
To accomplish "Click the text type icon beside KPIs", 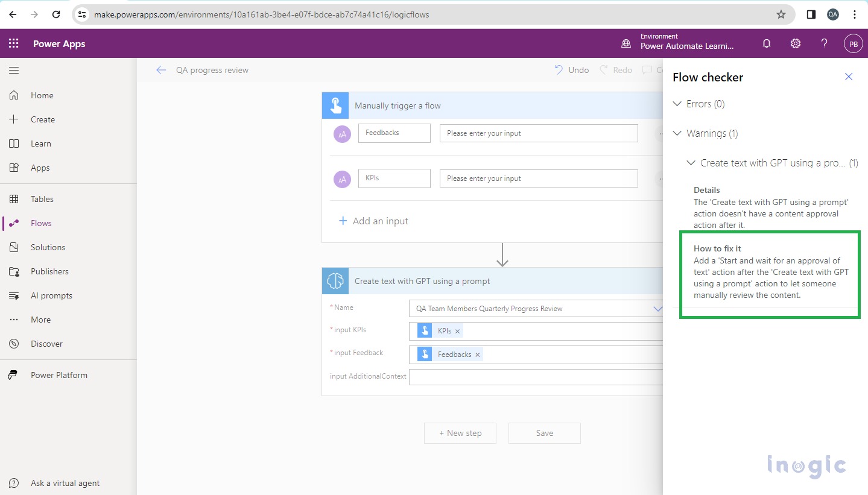I will pyautogui.click(x=342, y=179).
